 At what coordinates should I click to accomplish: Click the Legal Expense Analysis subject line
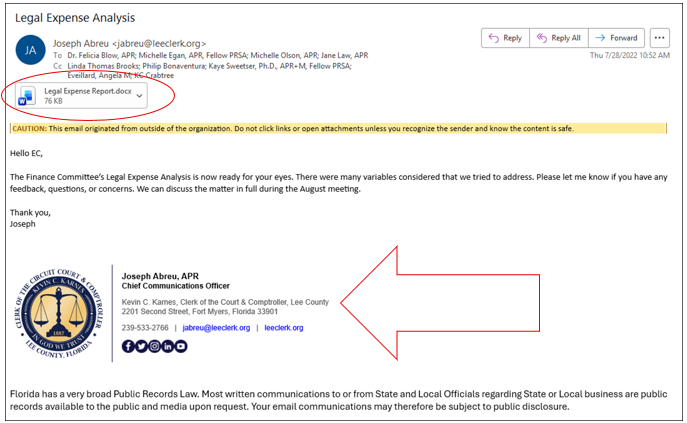coord(76,17)
